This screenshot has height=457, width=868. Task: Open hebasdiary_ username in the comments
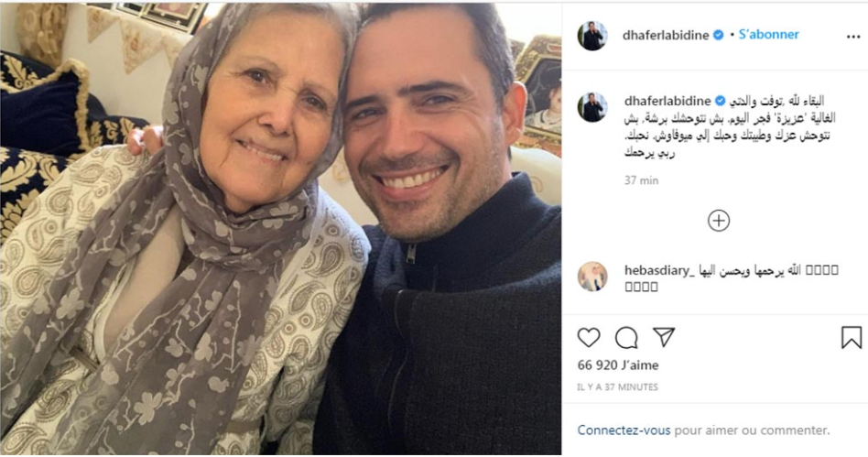click(x=658, y=270)
